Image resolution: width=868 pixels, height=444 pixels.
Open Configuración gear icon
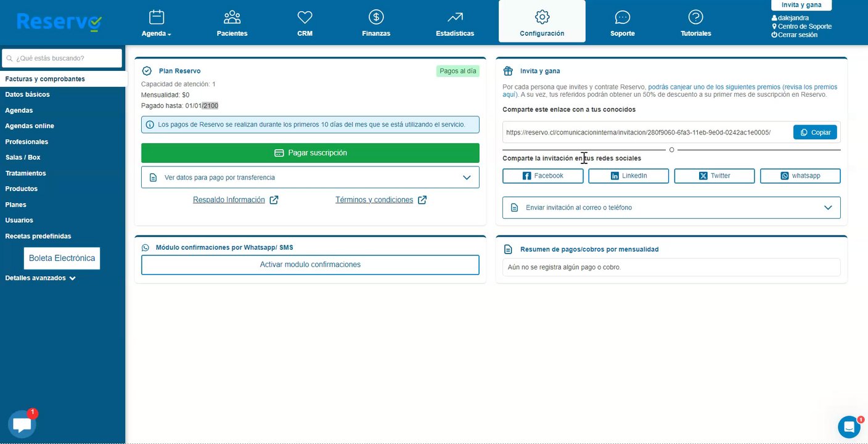coord(542,17)
